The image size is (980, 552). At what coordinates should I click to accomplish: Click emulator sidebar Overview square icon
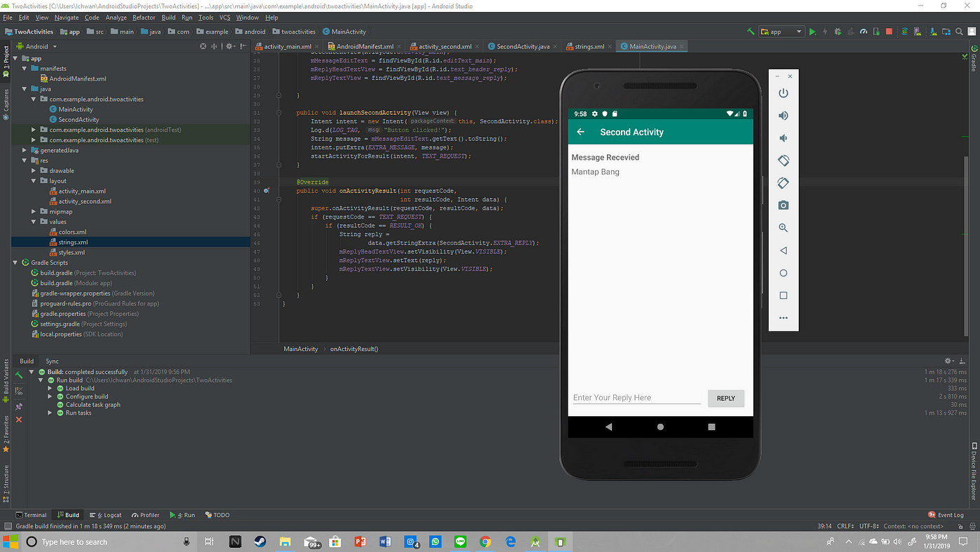coord(783,296)
